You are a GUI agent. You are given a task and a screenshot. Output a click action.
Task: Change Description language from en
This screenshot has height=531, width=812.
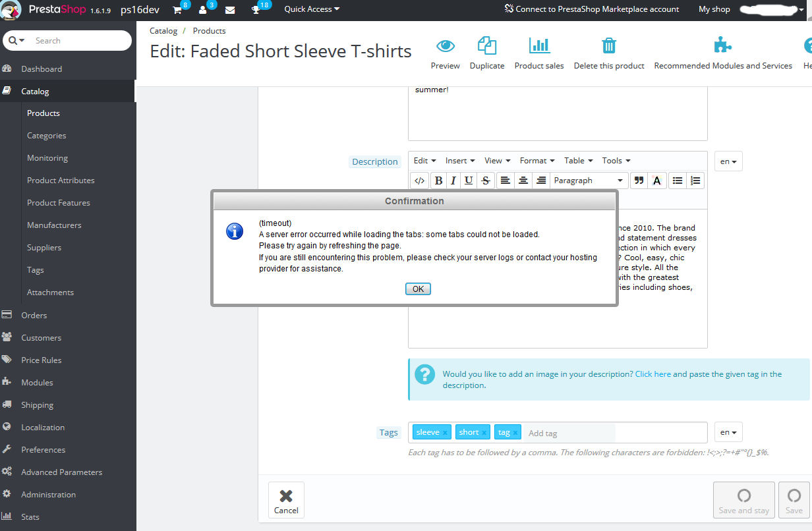(x=728, y=161)
